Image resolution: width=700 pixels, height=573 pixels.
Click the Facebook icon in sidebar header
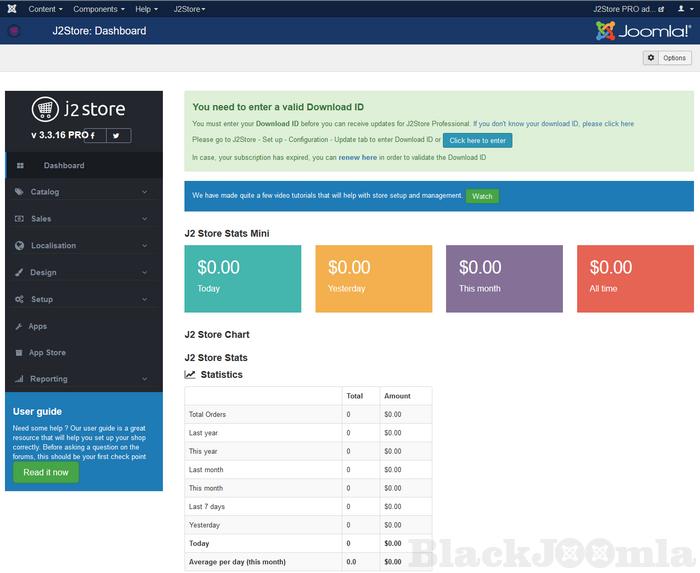click(92, 136)
